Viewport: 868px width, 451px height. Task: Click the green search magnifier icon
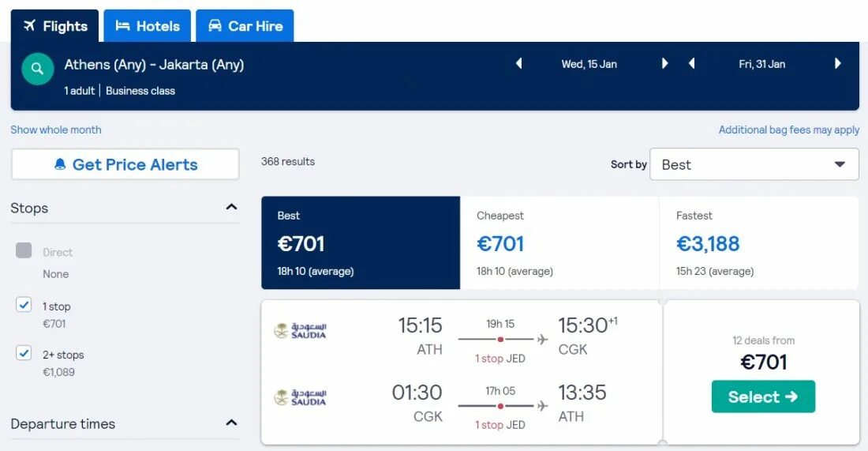(x=37, y=69)
